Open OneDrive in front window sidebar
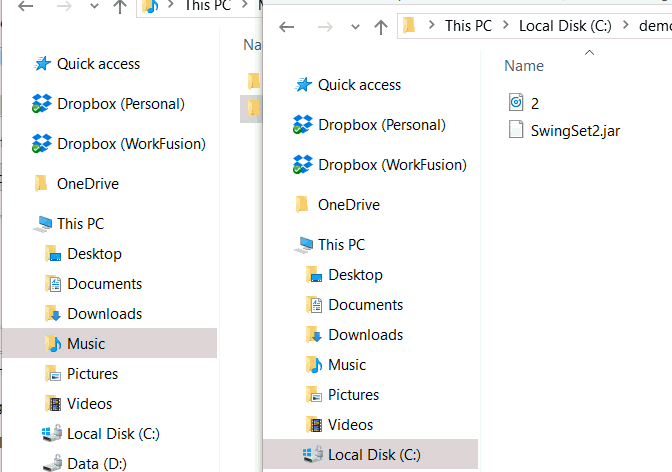 (x=348, y=204)
